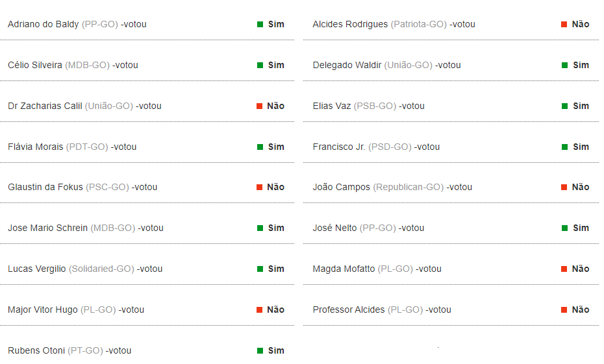Viewport: 604px width, 364px height.
Task: Click Não vote text for Professor Alcides
Action: point(581,310)
